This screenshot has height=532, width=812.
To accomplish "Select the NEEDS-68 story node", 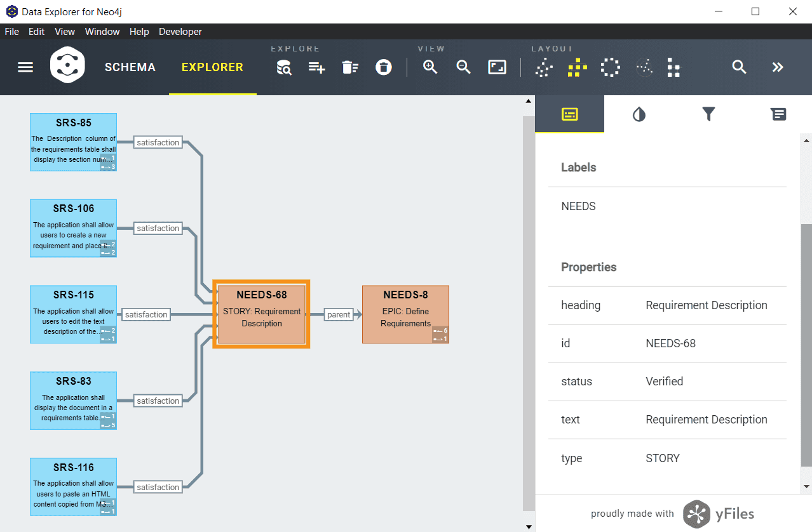I will [261, 314].
